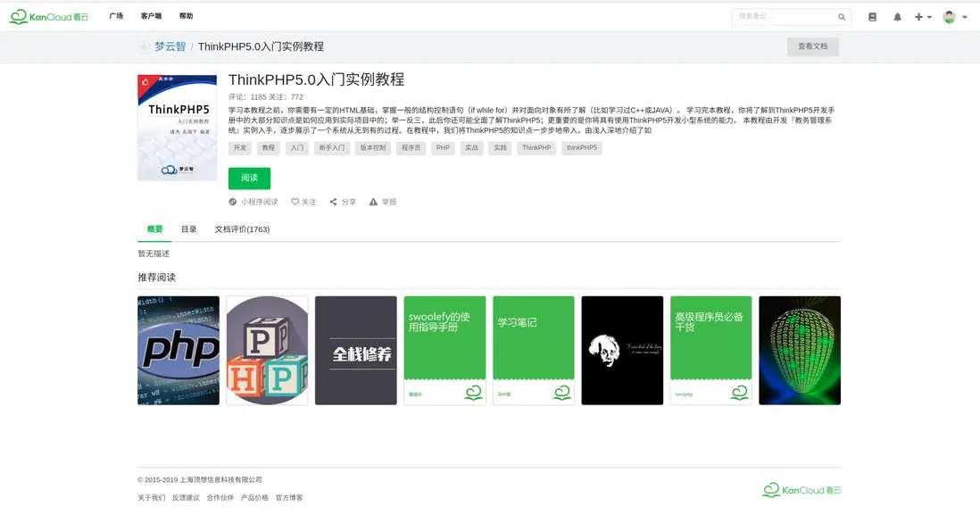This screenshot has height=523, width=980.
Task: Click the small avatar beside 梦云智 breadcrumb
Action: 144,47
